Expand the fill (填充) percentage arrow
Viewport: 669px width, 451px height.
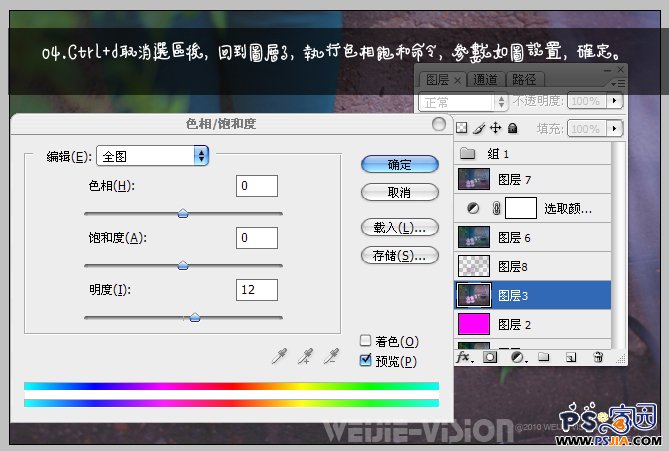tap(614, 128)
